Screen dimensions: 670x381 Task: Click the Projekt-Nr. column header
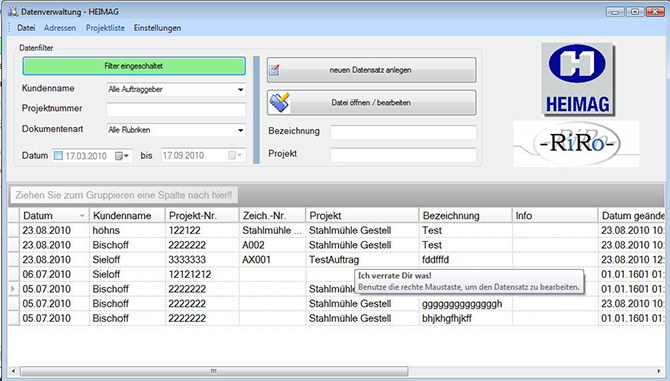point(202,216)
